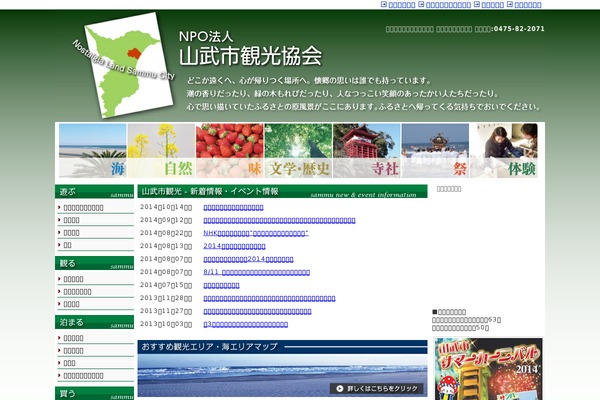Click the 買う sidebar section header

[95, 393]
